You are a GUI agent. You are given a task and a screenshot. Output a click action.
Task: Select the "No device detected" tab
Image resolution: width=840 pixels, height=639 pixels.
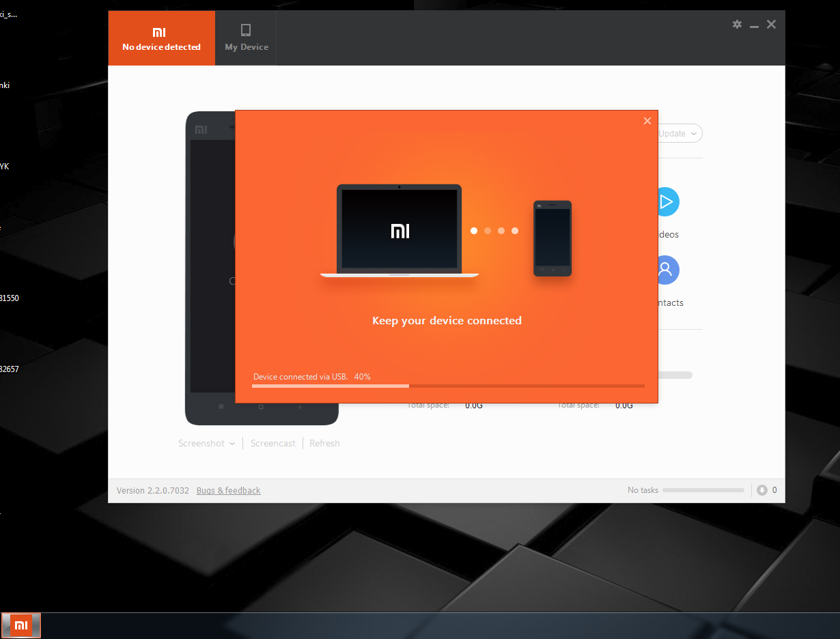coord(161,38)
